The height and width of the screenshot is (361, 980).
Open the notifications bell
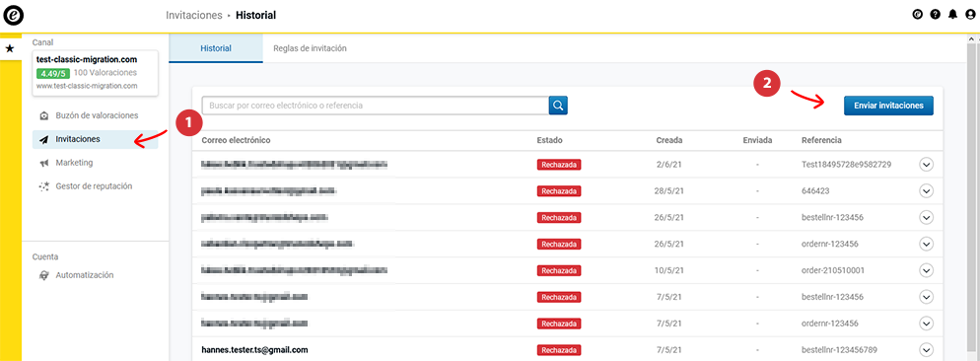point(952,15)
